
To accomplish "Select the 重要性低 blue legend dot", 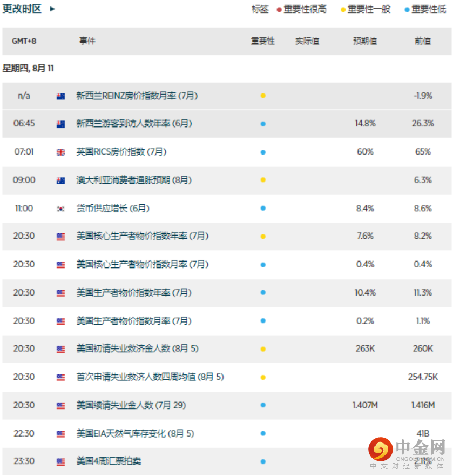I will (x=407, y=10).
